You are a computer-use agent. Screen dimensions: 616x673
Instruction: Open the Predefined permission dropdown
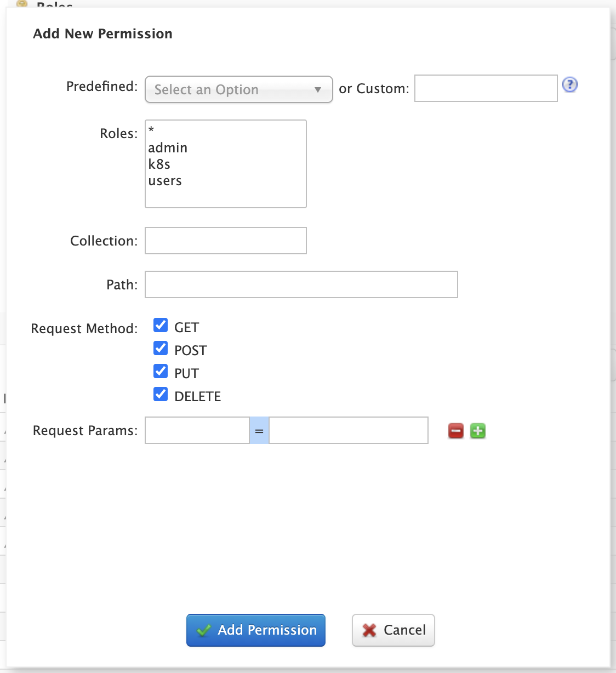(x=238, y=89)
